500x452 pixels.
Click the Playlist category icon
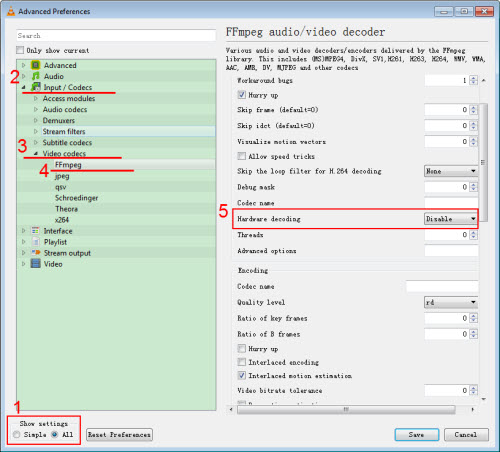36,242
